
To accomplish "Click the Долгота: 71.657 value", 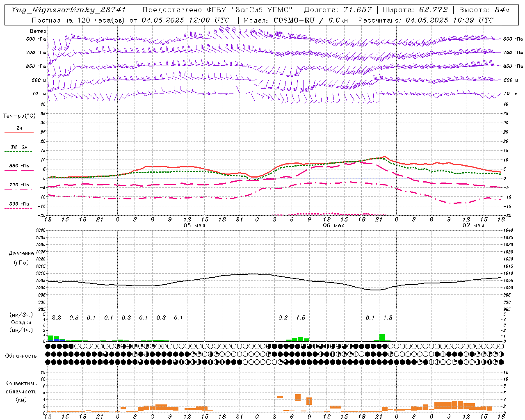I will pos(338,10).
